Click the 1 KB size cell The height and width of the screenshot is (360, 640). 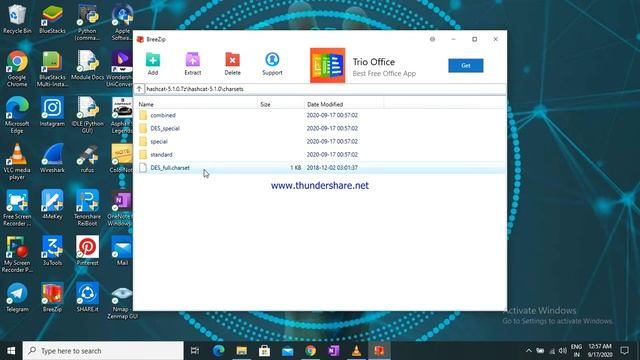[296, 168]
